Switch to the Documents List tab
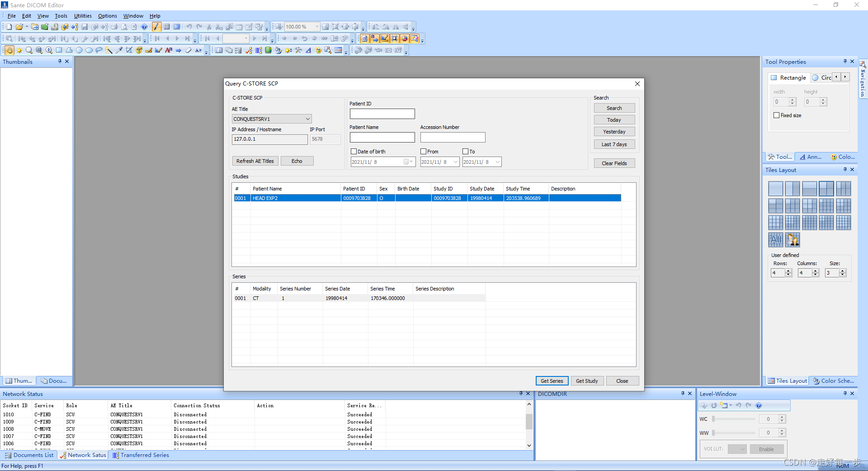The width and height of the screenshot is (868, 471). coord(29,455)
